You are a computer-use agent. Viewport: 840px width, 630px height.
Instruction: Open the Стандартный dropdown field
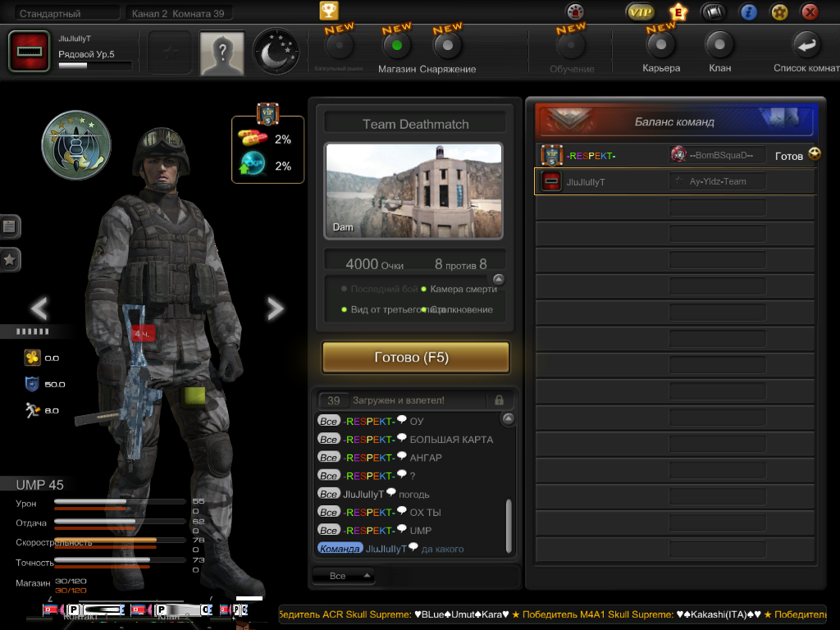[67, 13]
